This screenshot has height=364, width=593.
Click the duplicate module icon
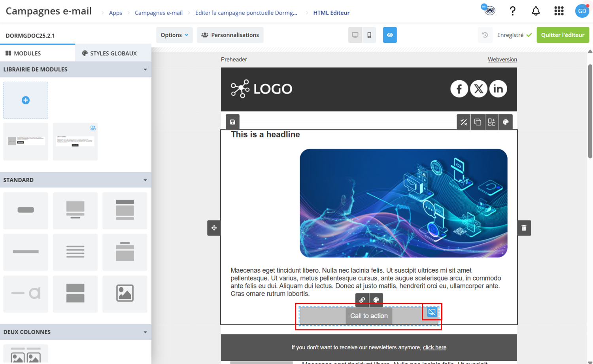(478, 122)
